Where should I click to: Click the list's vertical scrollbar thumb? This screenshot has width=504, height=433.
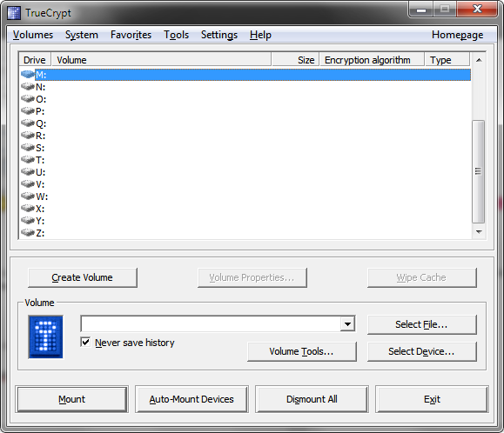coord(479,171)
